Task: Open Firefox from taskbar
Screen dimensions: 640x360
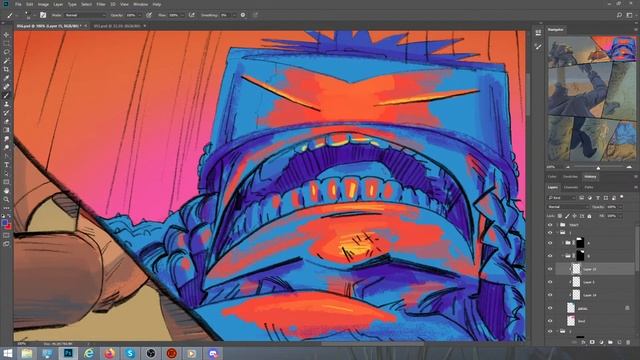Action: (109, 353)
